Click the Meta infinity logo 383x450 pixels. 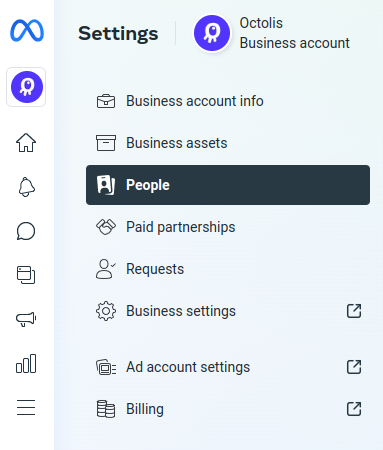click(x=27, y=31)
